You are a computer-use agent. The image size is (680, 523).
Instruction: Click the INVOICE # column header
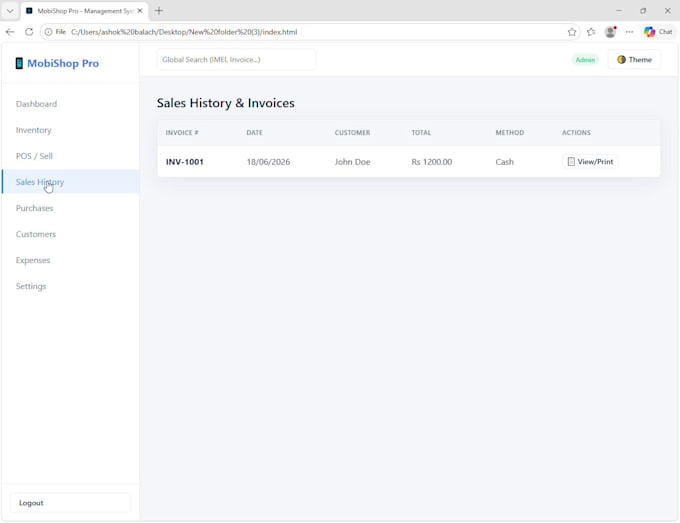(182, 133)
